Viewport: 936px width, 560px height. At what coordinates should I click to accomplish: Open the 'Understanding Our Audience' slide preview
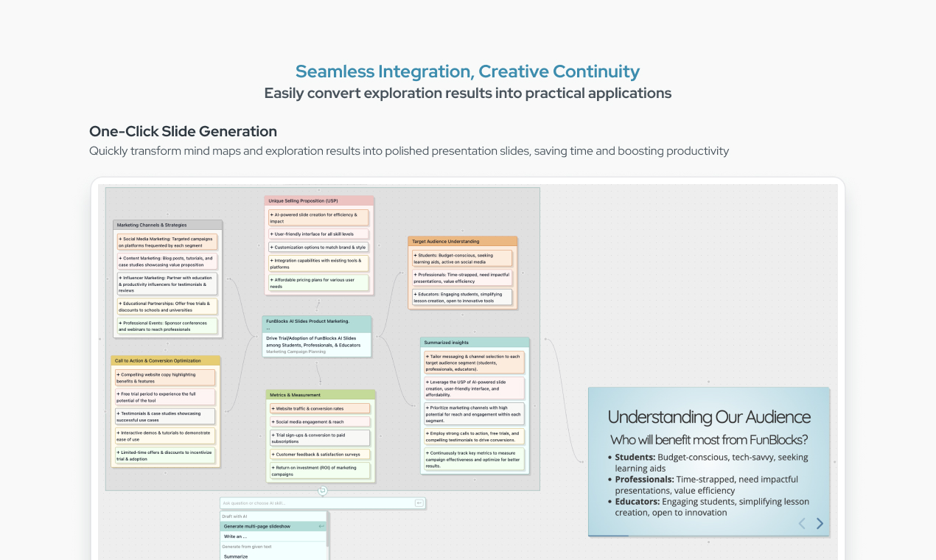tap(709, 462)
